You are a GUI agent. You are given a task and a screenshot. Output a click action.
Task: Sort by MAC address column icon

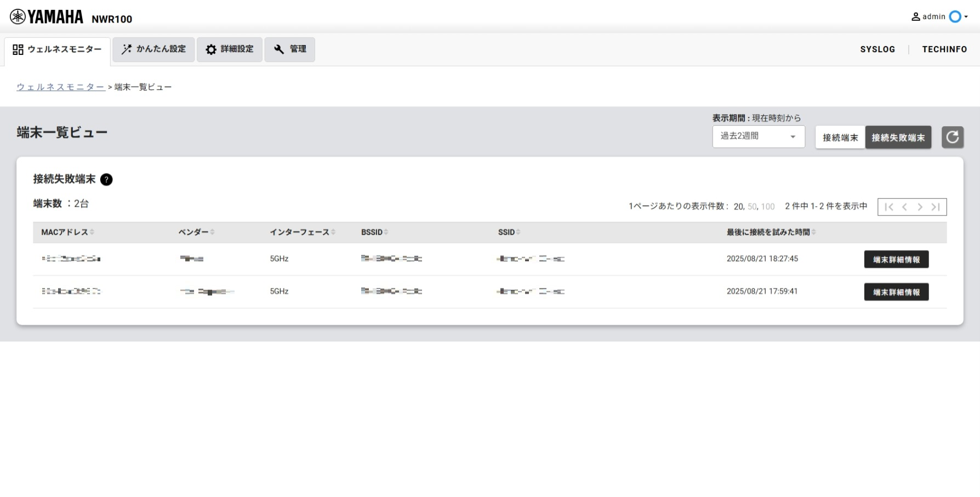[92, 233]
